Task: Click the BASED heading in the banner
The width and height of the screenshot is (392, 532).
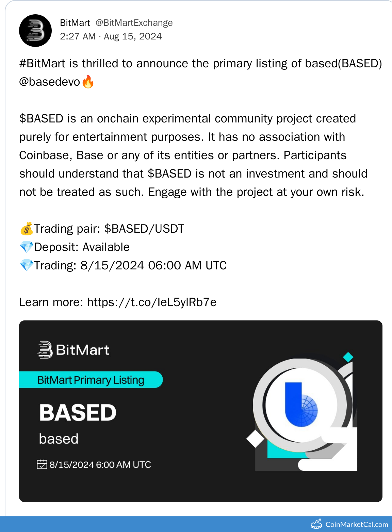Action: (78, 413)
